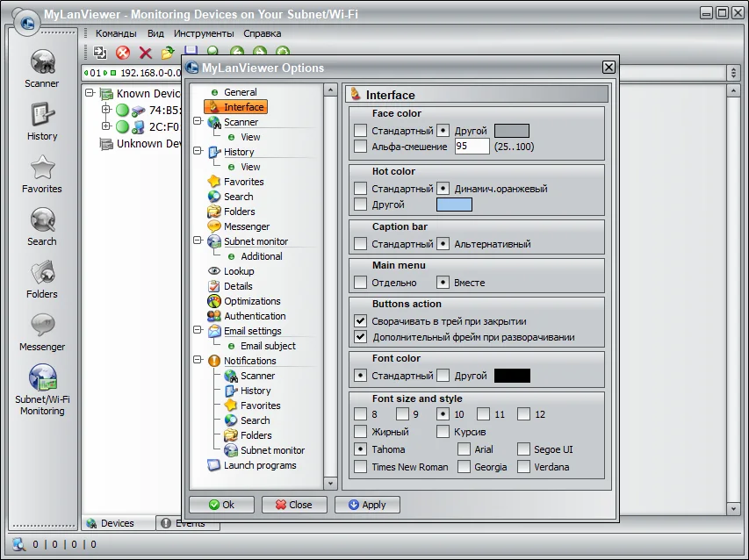Click the MyLanViewer logo in the main title bar
The height and width of the screenshot is (560, 749).
[x=27, y=22]
